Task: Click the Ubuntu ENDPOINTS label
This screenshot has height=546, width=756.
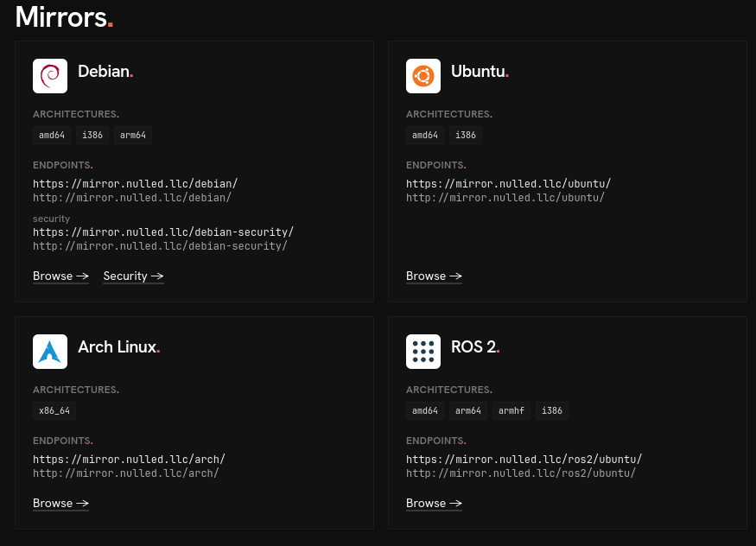Action: pyautogui.click(x=435, y=165)
